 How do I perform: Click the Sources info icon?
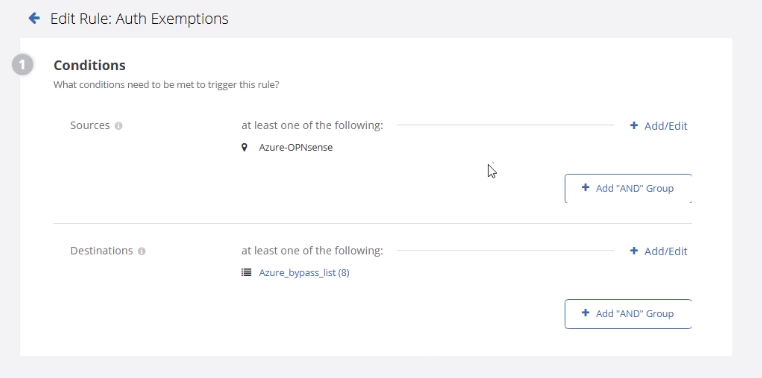[x=119, y=126]
